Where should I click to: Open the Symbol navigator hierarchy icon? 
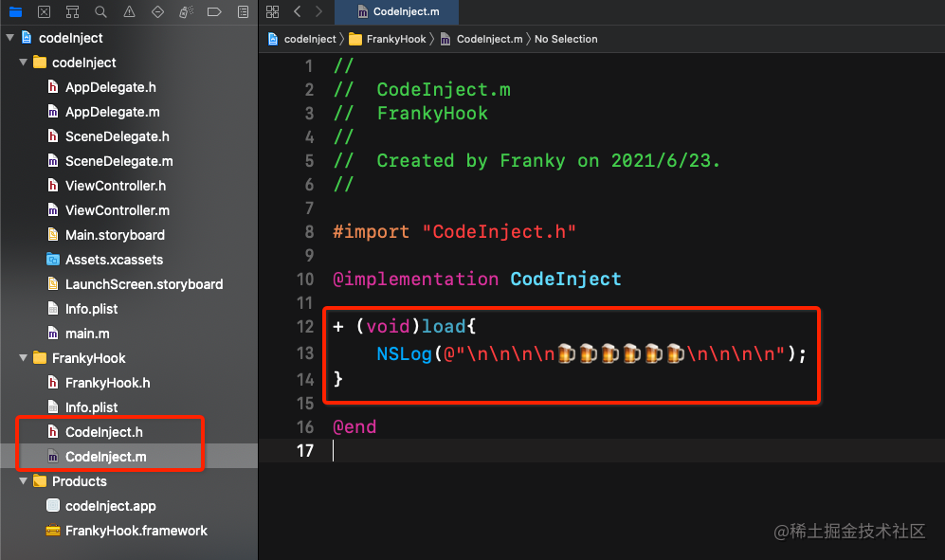[72, 11]
